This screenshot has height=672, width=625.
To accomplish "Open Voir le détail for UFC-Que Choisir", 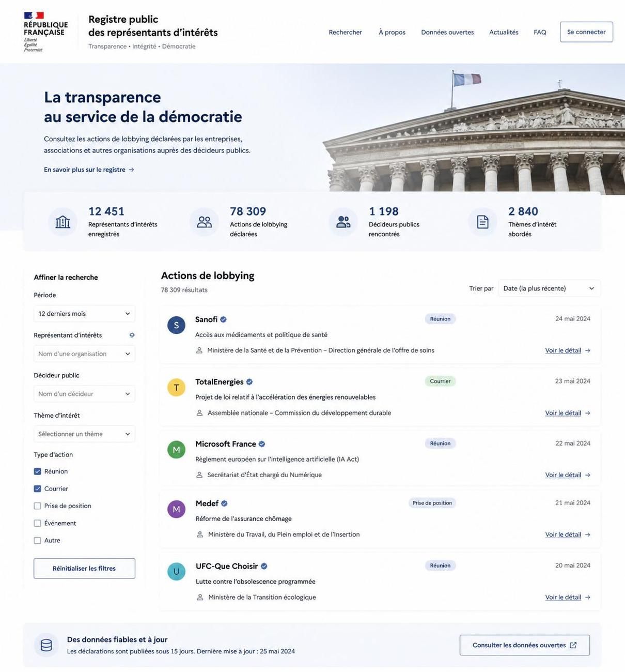I will click(568, 598).
